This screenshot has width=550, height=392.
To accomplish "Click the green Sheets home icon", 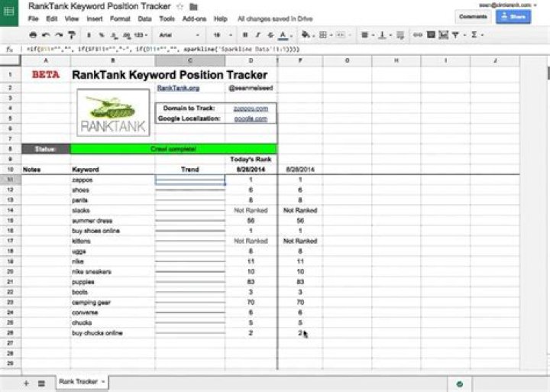I will [8, 12].
